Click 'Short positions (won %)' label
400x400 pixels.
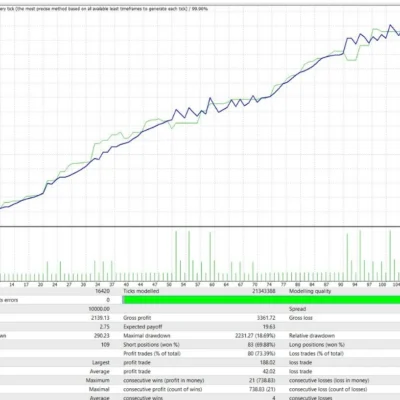click(x=151, y=345)
